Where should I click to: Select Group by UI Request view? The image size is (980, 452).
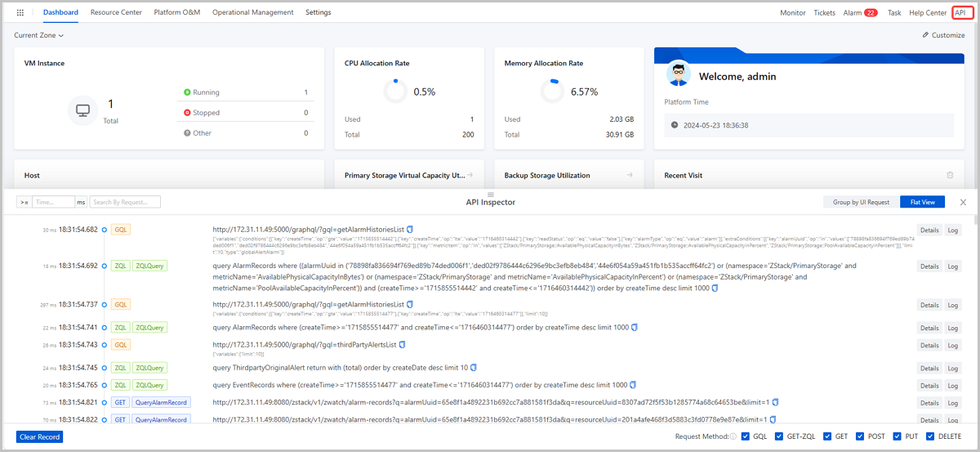pyautogui.click(x=861, y=202)
